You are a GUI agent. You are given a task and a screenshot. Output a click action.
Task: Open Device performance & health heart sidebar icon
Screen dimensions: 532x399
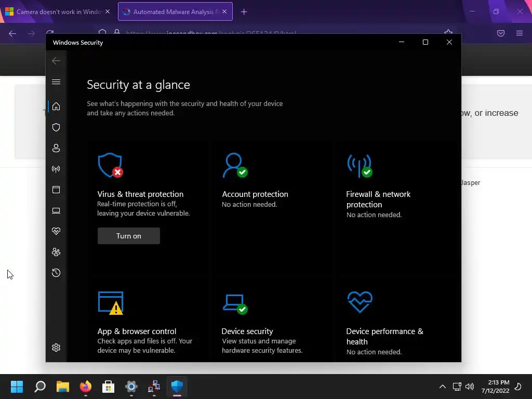[56, 231]
